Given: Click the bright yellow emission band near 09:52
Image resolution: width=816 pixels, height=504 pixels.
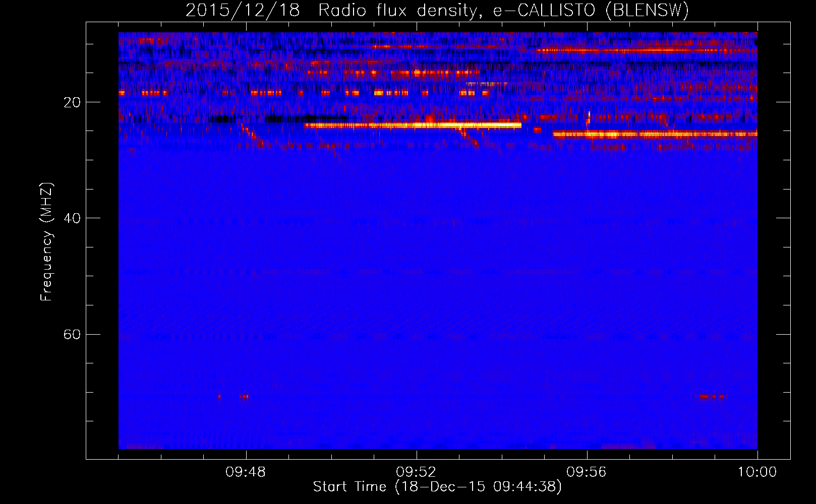Looking at the screenshot, I should coord(413,125).
